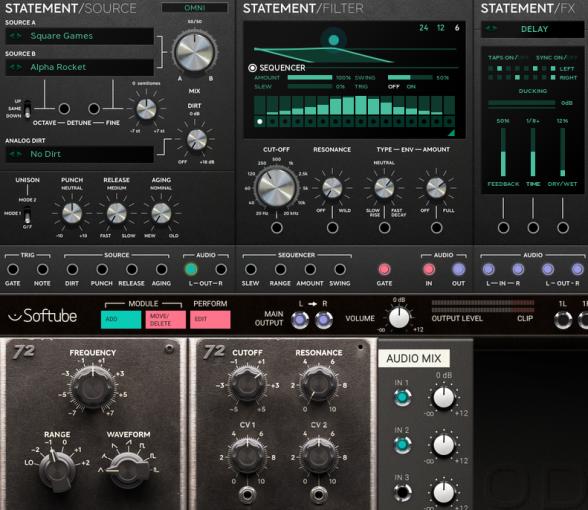
Task: Click the Ducking level bar
Action: (x=522, y=103)
